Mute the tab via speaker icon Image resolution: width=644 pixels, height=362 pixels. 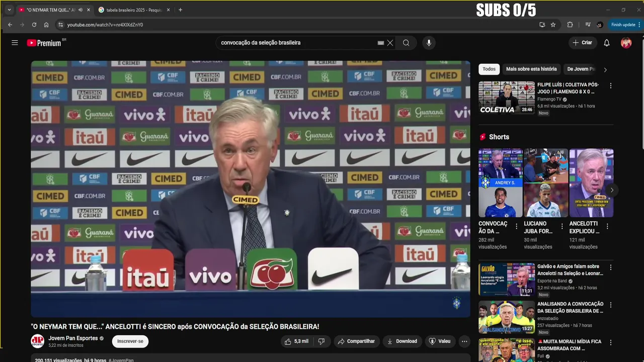pos(80,10)
